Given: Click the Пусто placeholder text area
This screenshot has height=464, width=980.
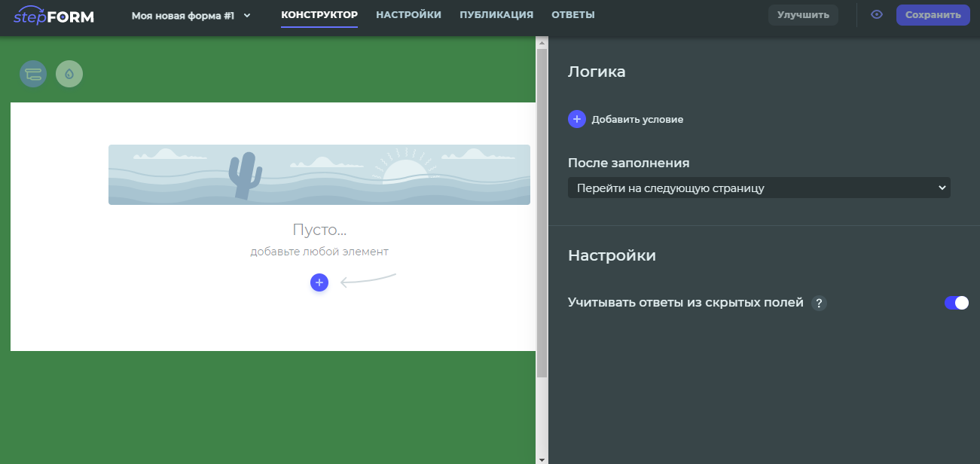Looking at the screenshot, I should coord(319,227).
